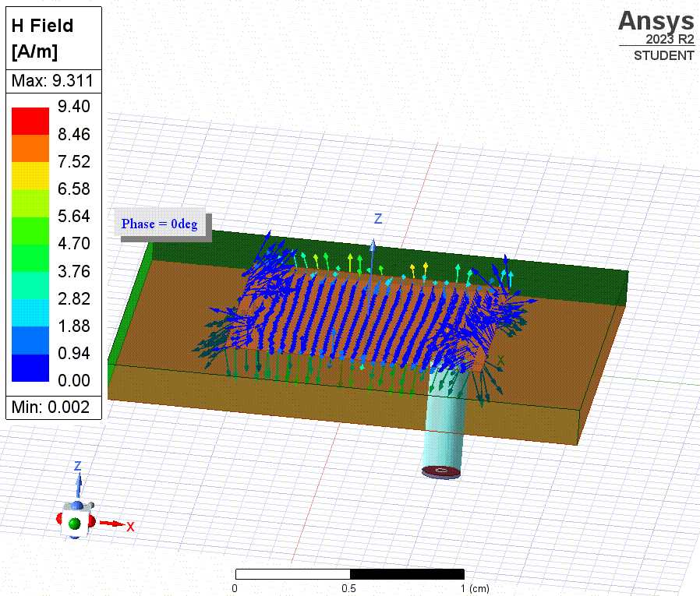The height and width of the screenshot is (596, 700).
Task: Click the 4.70 legend value
Action: (73, 244)
